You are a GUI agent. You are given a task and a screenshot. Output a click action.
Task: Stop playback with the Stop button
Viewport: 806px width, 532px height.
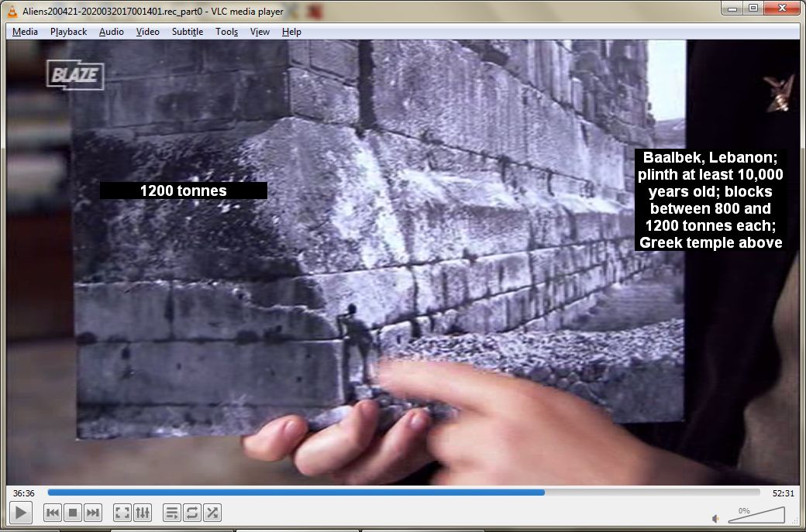pyautogui.click(x=73, y=513)
